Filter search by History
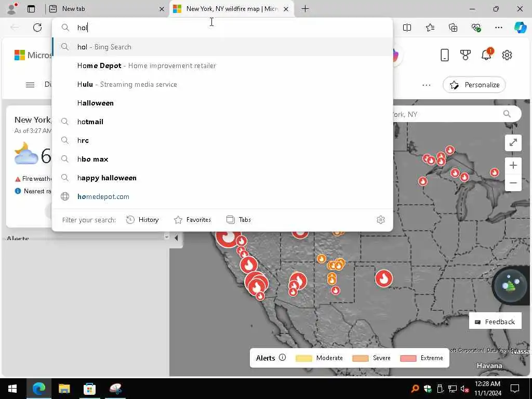532x399 pixels. click(142, 220)
